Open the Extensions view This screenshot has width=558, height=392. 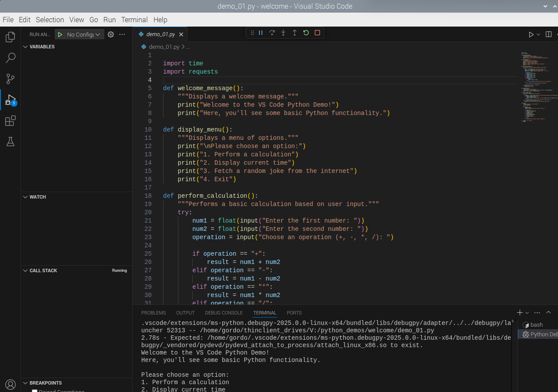pyautogui.click(x=10, y=121)
